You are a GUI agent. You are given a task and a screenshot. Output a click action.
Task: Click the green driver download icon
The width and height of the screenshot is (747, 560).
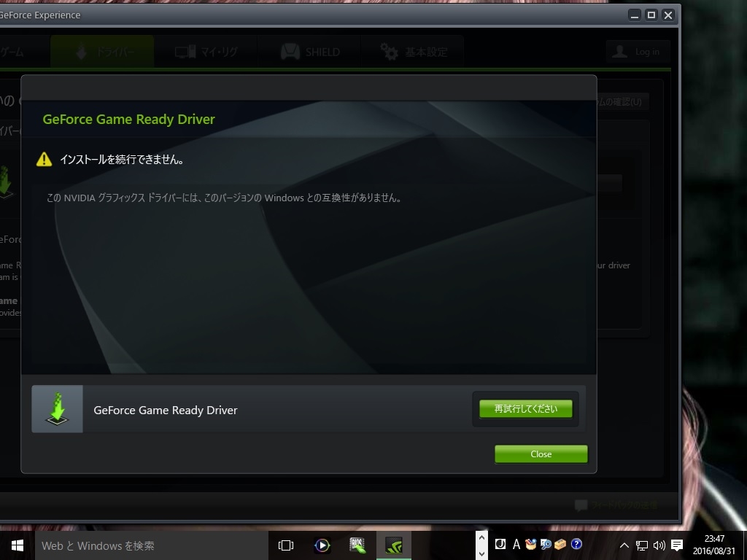pos(57,409)
